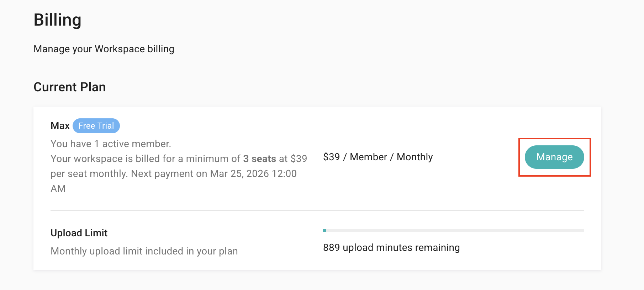The width and height of the screenshot is (644, 290).
Task: Click the Manage button
Action: click(x=554, y=157)
